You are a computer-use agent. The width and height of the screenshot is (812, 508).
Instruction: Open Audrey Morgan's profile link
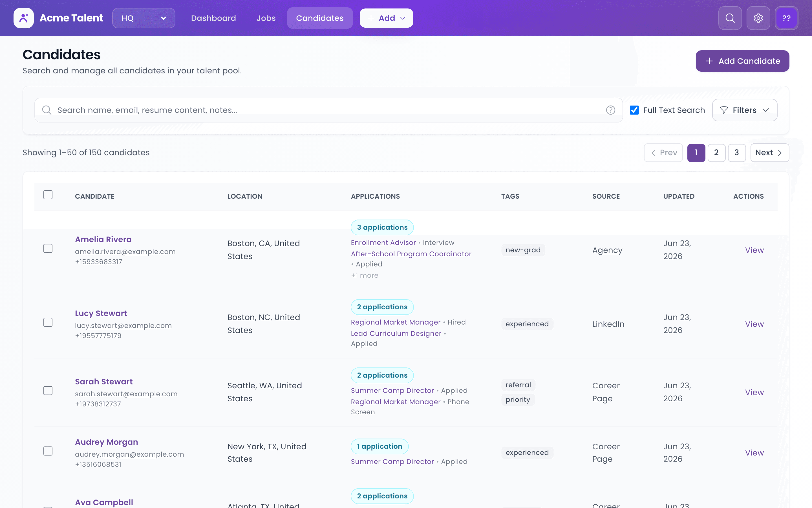point(106,442)
